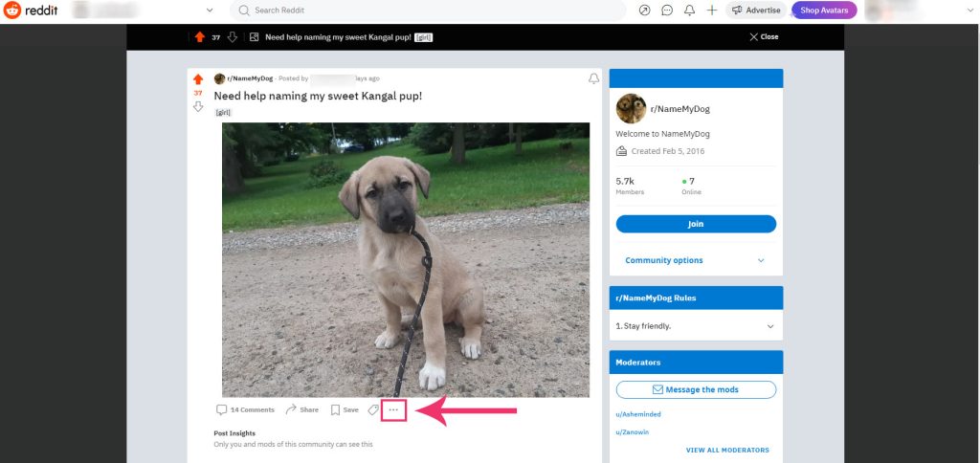Screen dimensions: 980x463
Task: Click the three-dot more options button
Action: 393,409
